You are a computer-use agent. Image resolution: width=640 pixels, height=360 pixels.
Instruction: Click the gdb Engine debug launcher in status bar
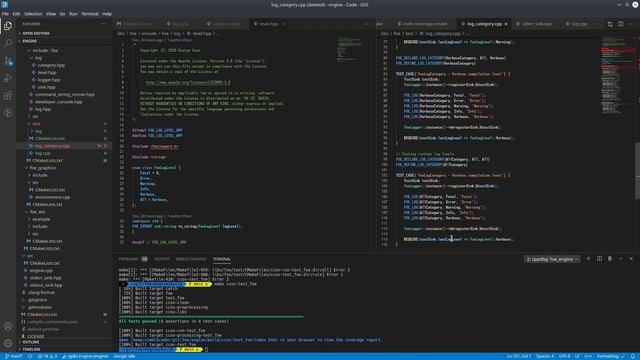pos(86,356)
